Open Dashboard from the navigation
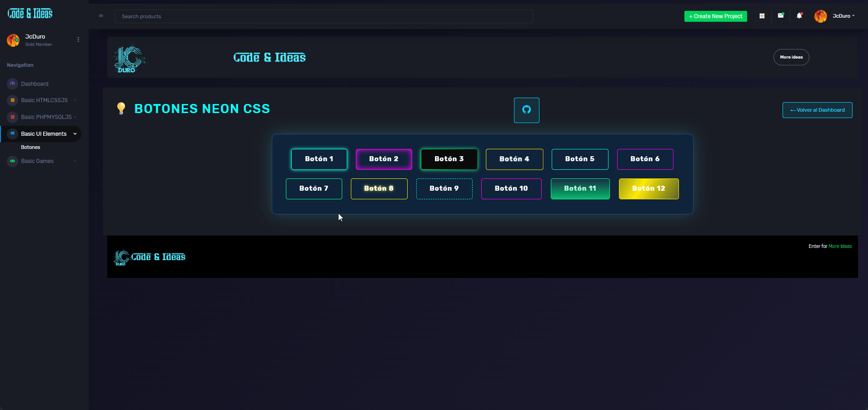Viewport: 868px width, 410px height. pos(35,84)
